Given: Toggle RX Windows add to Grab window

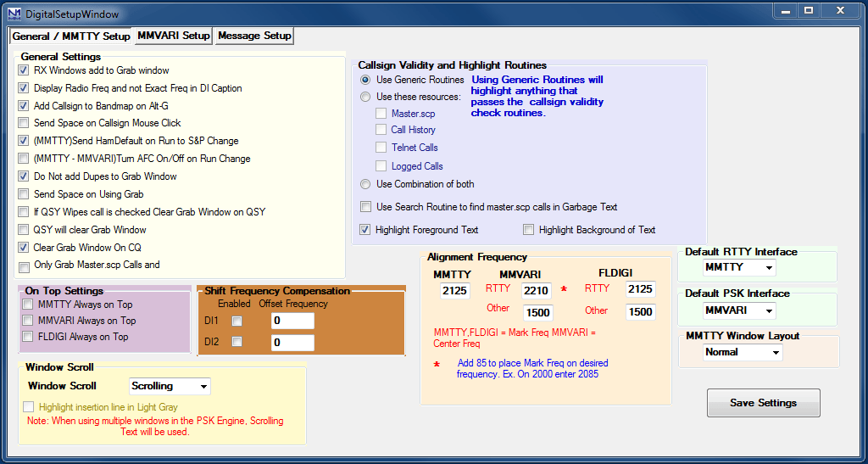Looking at the screenshot, I should pos(23,71).
